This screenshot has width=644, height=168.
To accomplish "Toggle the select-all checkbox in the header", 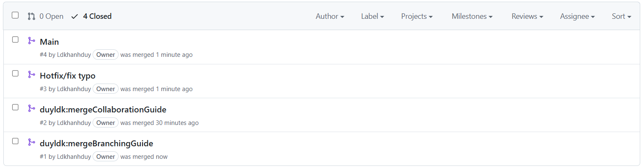I will (x=15, y=15).
